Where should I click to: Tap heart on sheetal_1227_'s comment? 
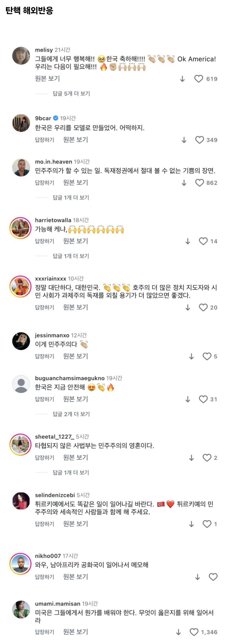click(207, 458)
